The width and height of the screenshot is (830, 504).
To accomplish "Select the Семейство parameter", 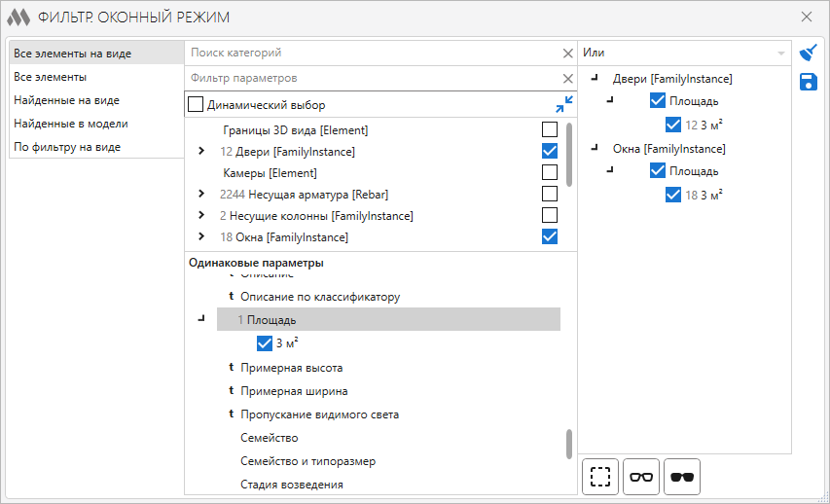I will 269,438.
